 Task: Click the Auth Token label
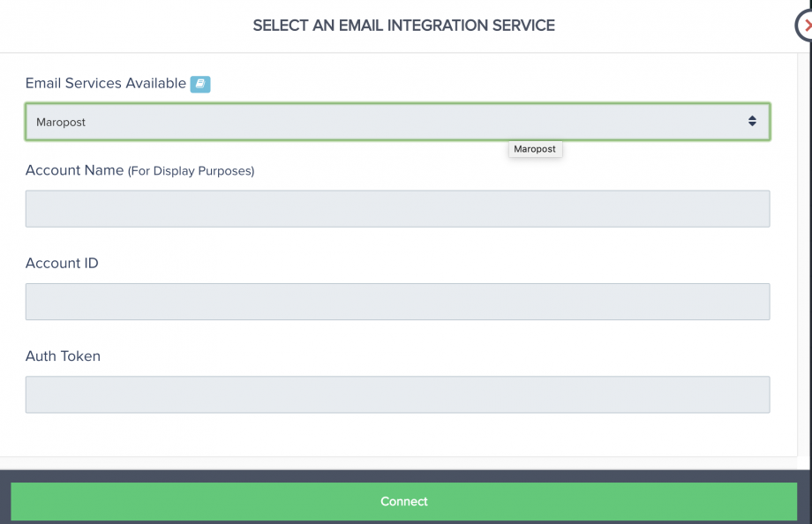pyautogui.click(x=63, y=356)
